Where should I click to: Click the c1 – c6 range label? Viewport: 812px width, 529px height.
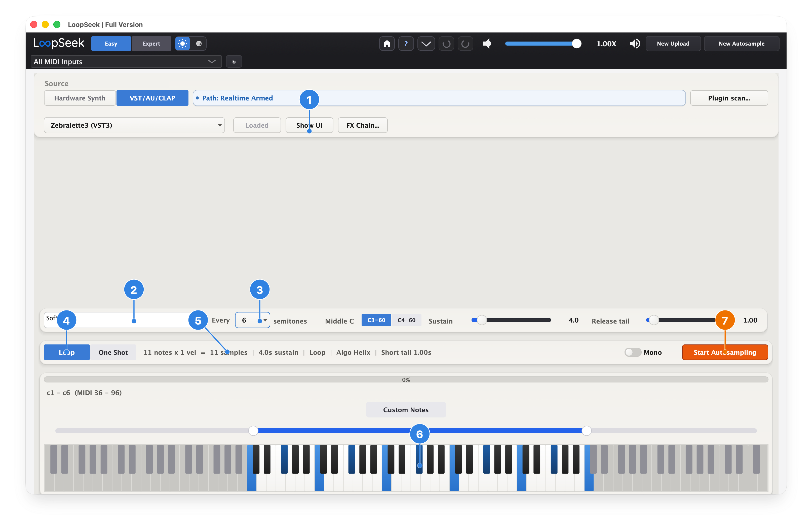click(84, 393)
